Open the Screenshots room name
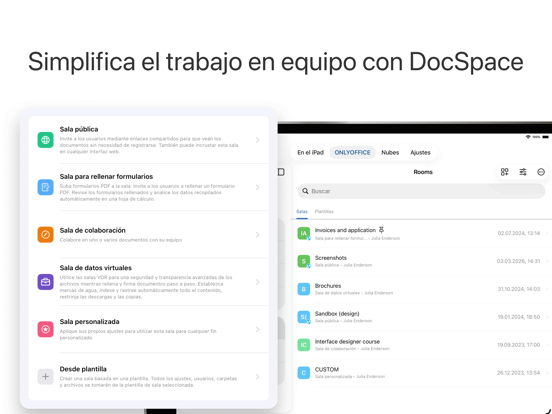 (331, 258)
